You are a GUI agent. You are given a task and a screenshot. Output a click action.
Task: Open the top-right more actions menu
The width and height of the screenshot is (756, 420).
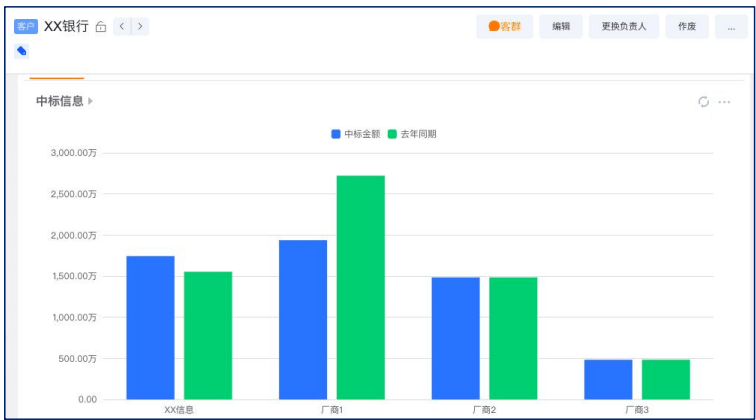coord(729,27)
